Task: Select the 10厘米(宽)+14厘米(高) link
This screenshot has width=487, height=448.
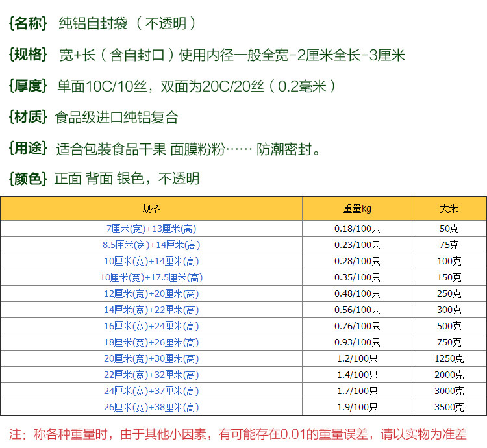Action: pos(151,261)
